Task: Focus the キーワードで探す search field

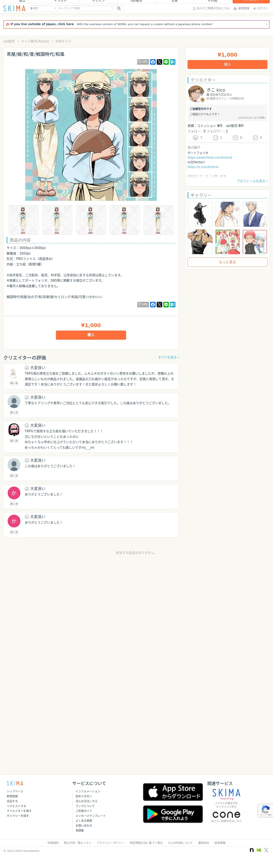Action: (x=85, y=8)
